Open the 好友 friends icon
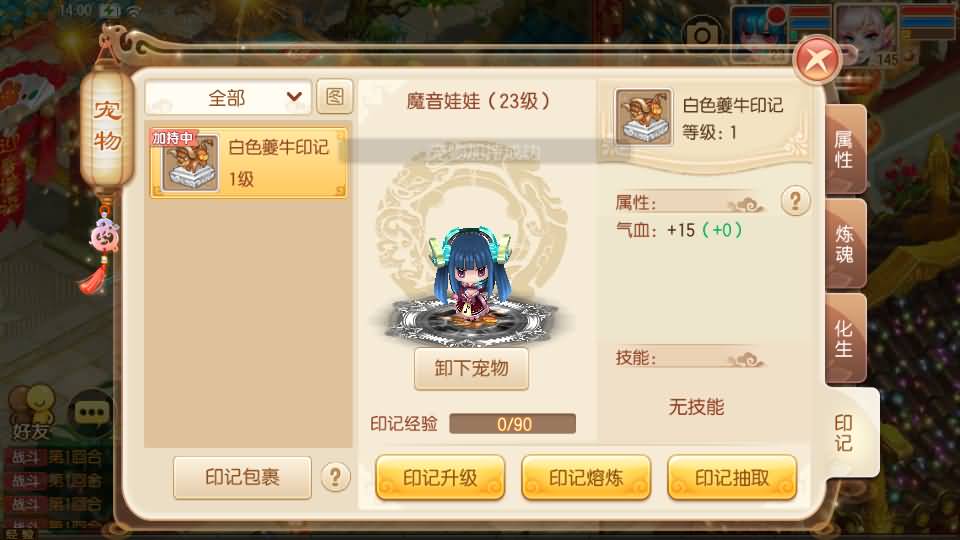 pyautogui.click(x=31, y=413)
